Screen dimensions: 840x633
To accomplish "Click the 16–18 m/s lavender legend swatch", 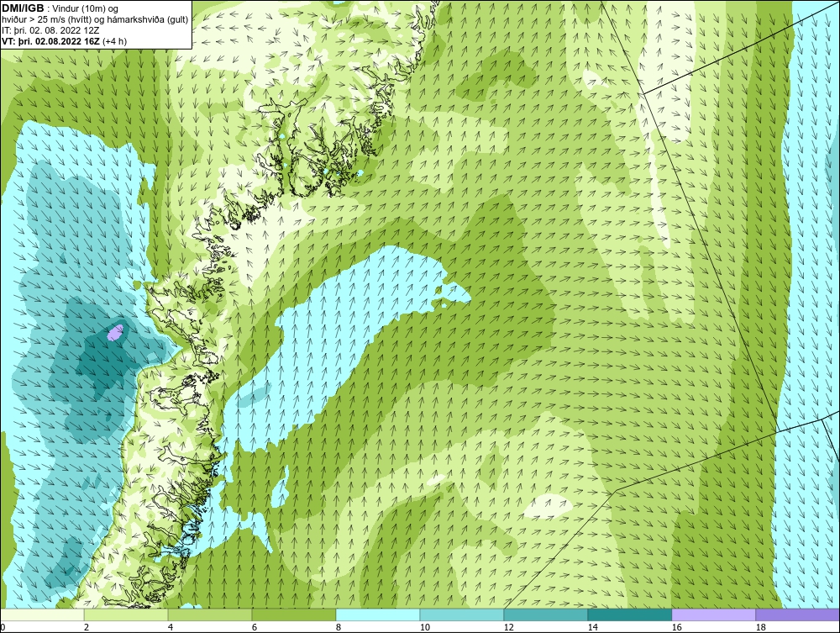I will click(713, 615).
